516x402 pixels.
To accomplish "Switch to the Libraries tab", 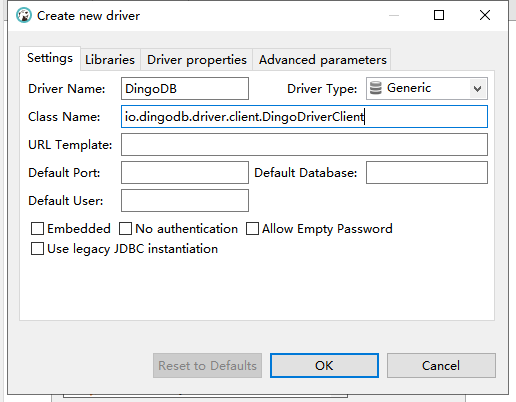I will coord(110,60).
